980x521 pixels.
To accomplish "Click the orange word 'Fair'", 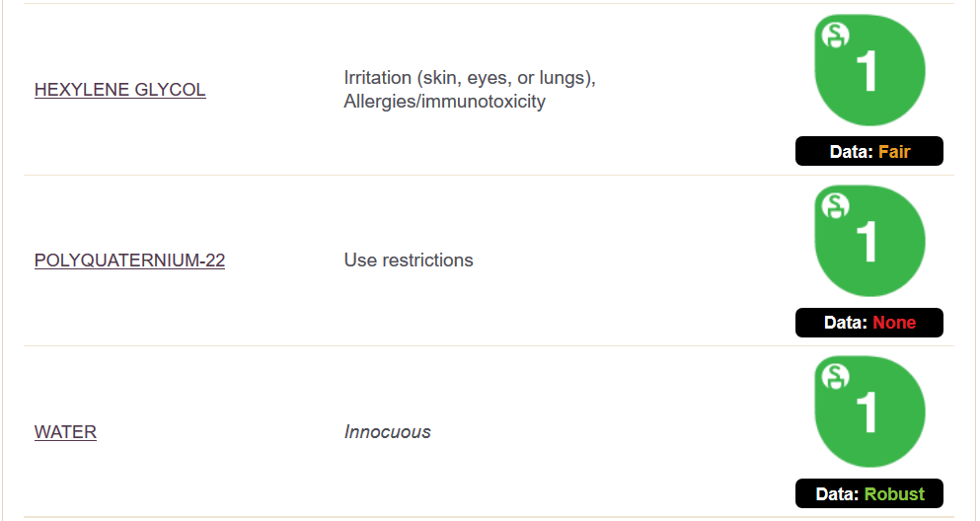I will click(x=894, y=152).
